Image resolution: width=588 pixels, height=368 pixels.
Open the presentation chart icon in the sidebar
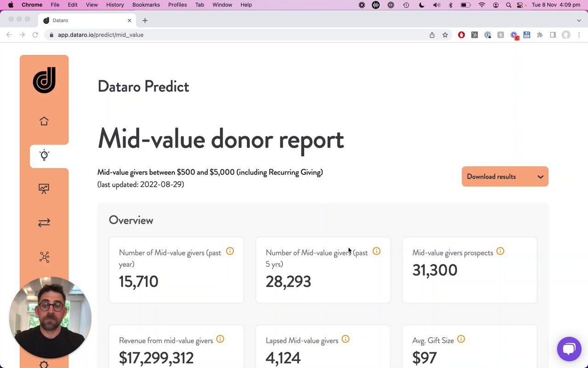44,189
